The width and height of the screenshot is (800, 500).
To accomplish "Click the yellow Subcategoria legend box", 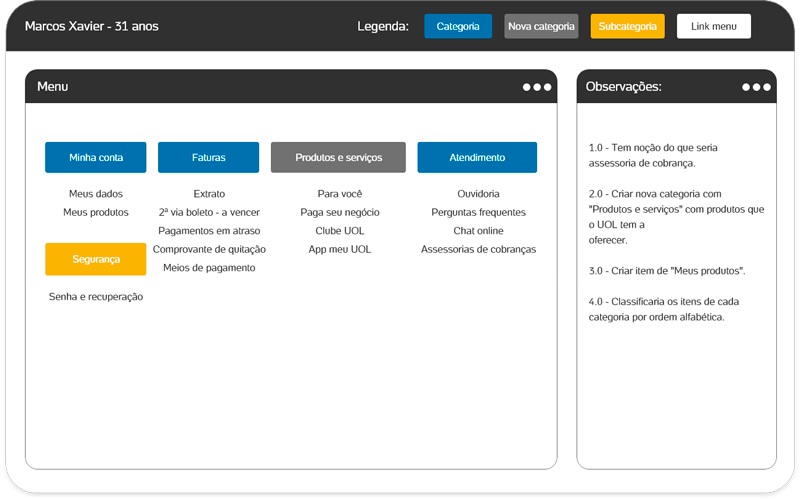I will 627,26.
